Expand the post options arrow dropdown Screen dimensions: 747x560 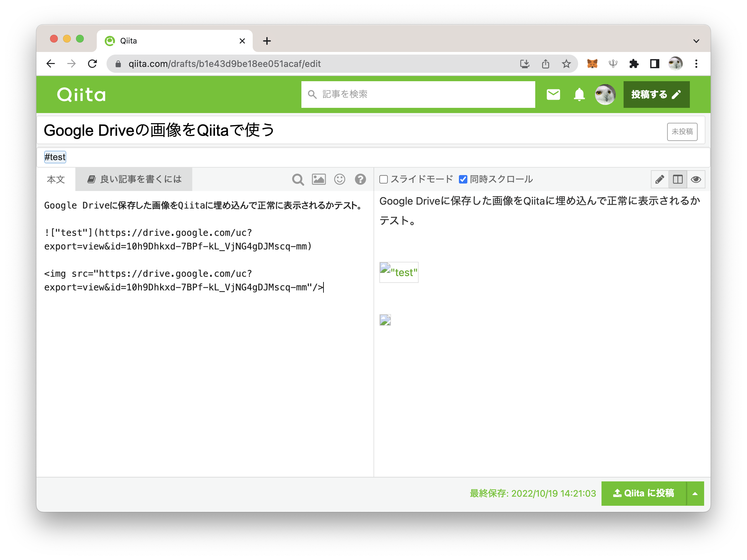pos(695,493)
